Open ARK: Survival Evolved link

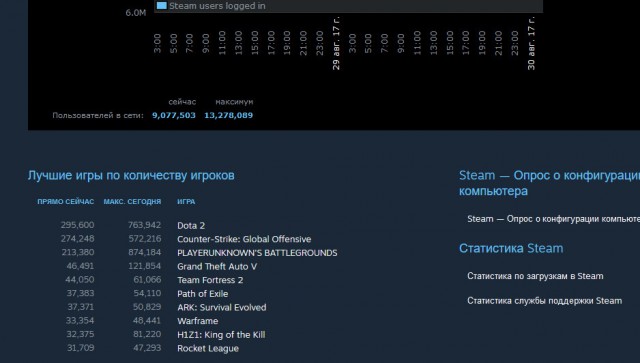[222, 307]
